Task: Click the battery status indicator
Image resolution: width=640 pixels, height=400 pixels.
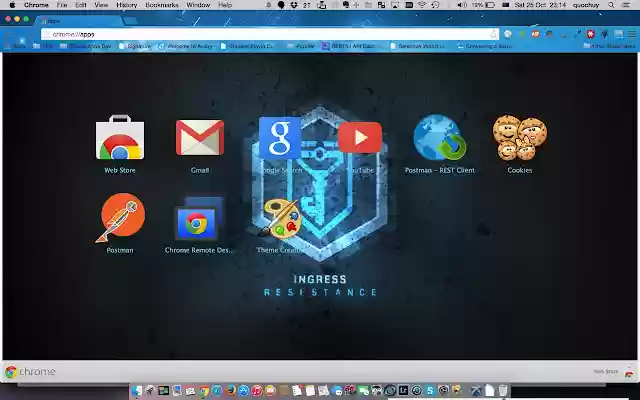Action: coord(484,5)
